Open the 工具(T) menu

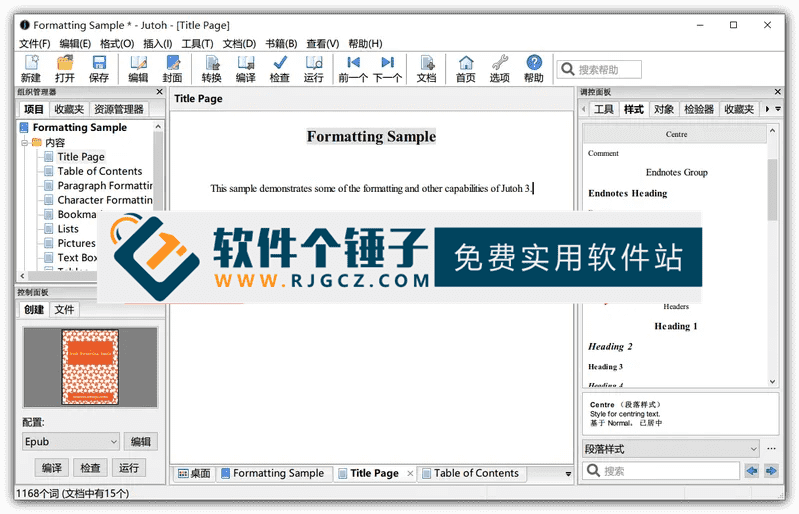point(198,44)
